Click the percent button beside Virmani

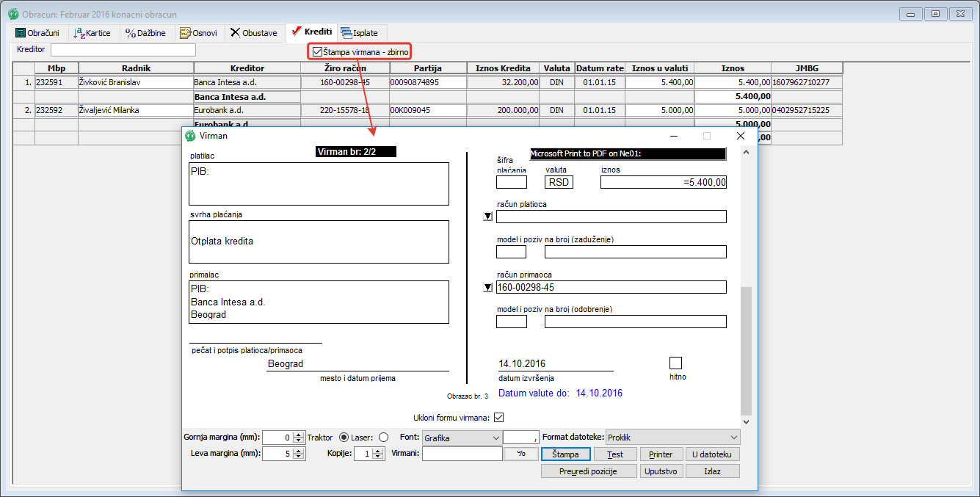pos(521,454)
